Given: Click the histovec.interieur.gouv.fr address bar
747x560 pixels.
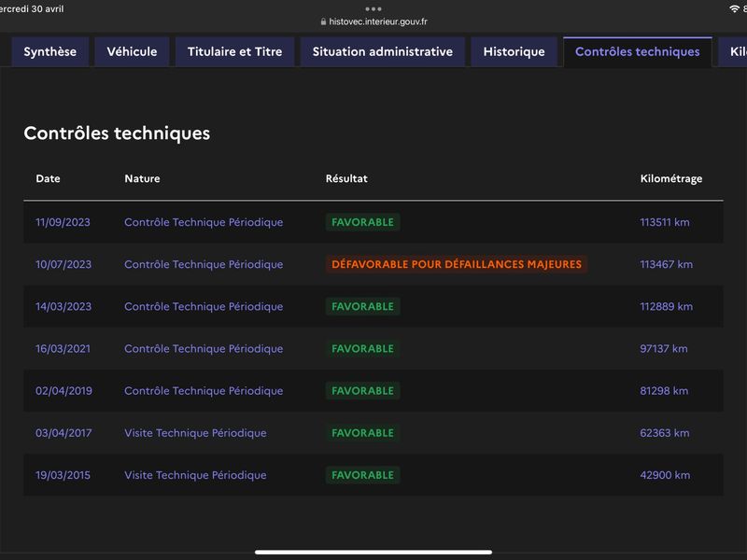Looking at the screenshot, I should pyautogui.click(x=378, y=21).
